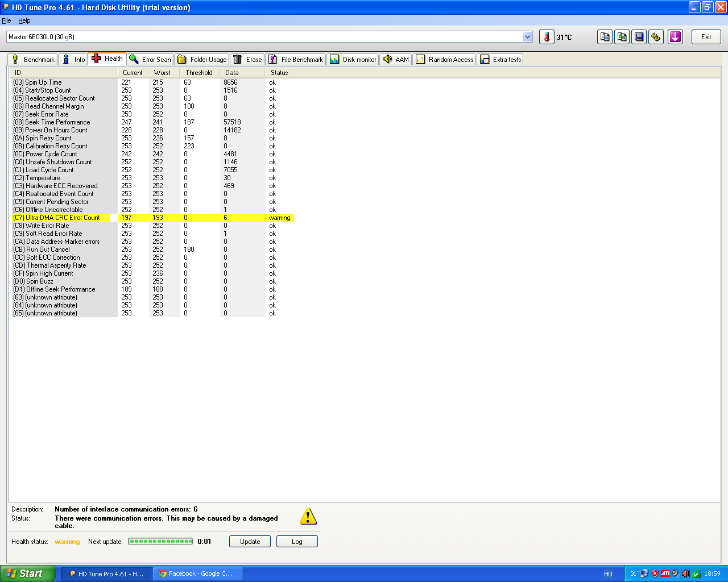
Task: Switch to the Benchmark tab
Action: coord(32,59)
